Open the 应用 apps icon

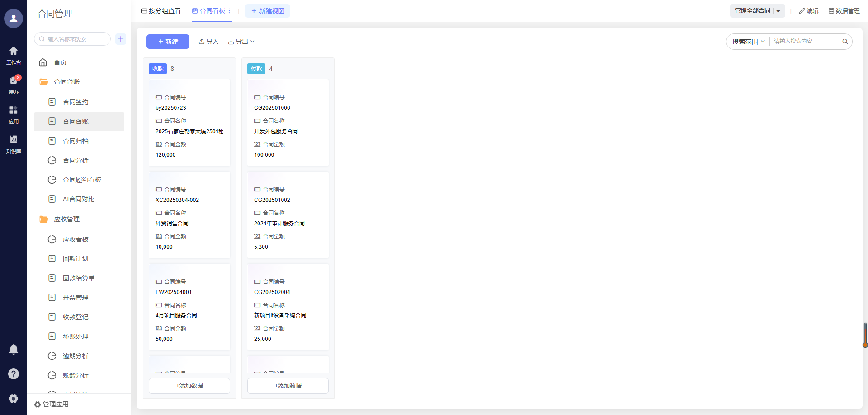click(14, 114)
